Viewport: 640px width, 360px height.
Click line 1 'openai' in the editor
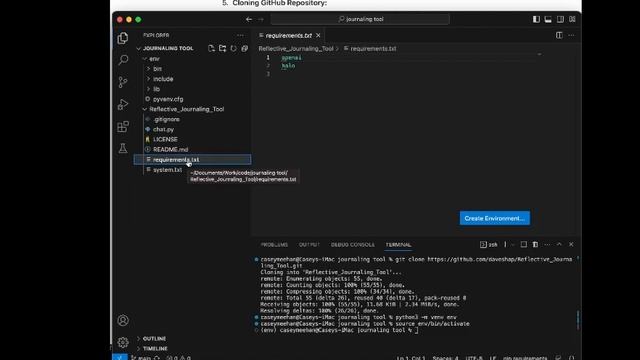291,58
